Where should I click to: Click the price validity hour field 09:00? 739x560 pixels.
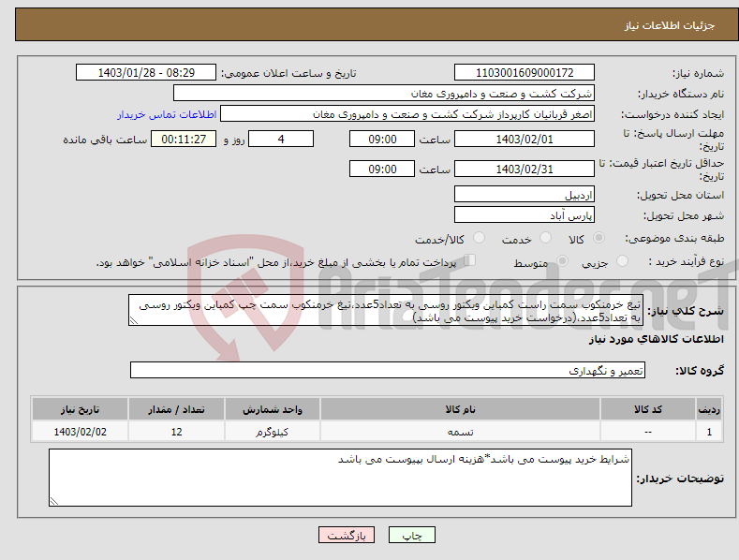(382, 169)
